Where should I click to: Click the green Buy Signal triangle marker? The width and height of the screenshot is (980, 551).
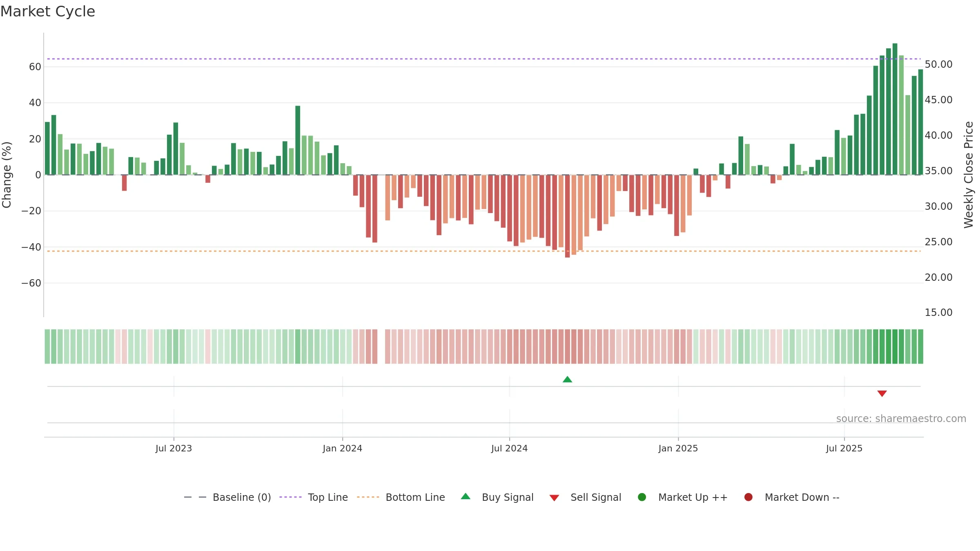coord(567,379)
